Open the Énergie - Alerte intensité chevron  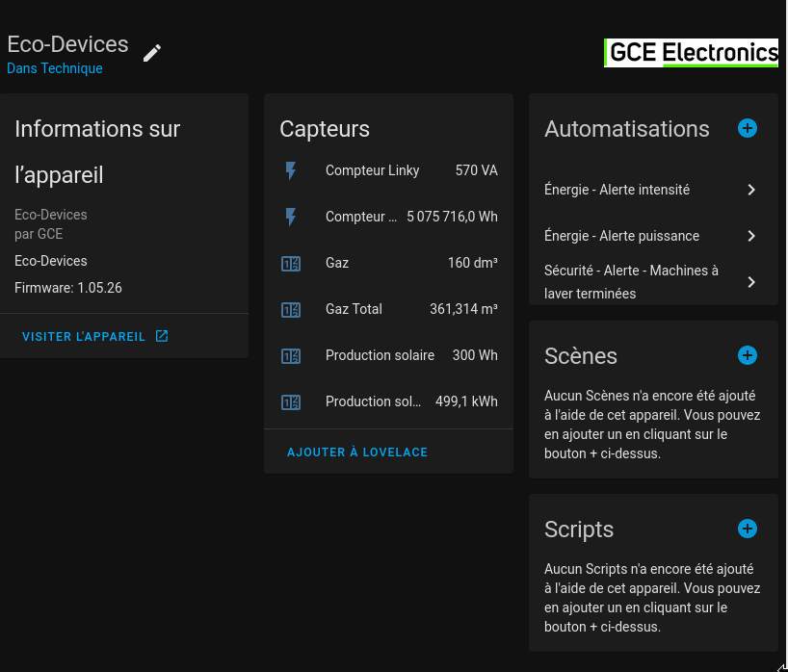751,190
